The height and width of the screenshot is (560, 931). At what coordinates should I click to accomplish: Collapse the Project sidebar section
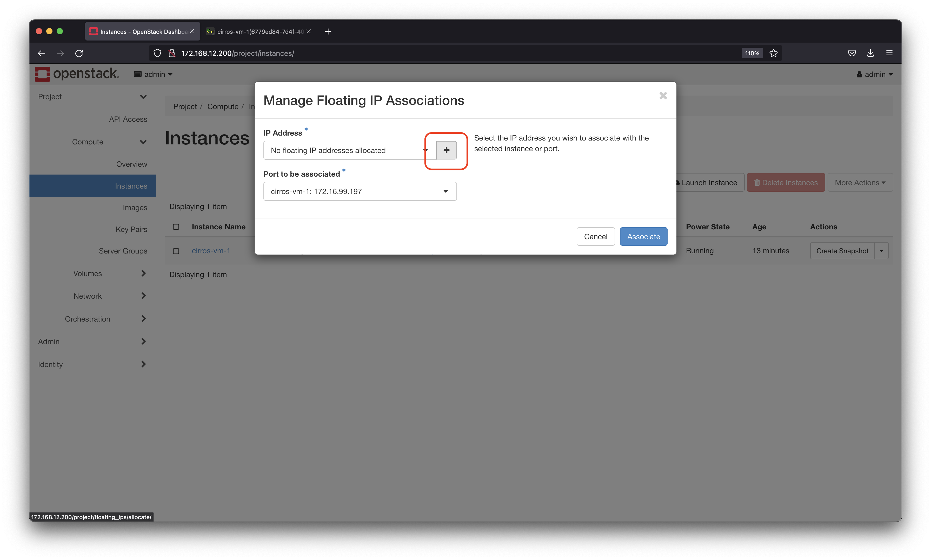(92, 97)
